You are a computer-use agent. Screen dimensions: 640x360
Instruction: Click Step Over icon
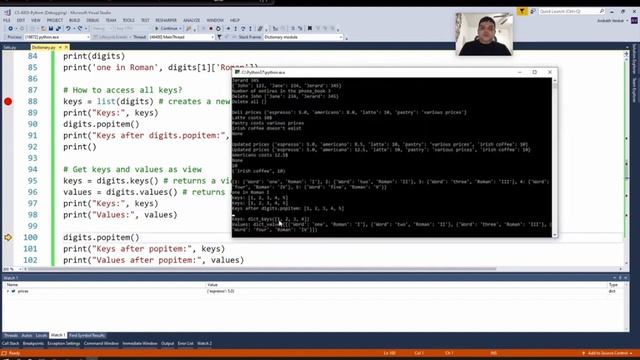click(x=243, y=29)
